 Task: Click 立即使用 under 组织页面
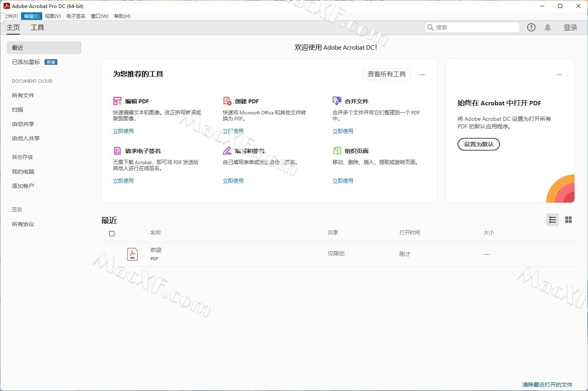[343, 181]
